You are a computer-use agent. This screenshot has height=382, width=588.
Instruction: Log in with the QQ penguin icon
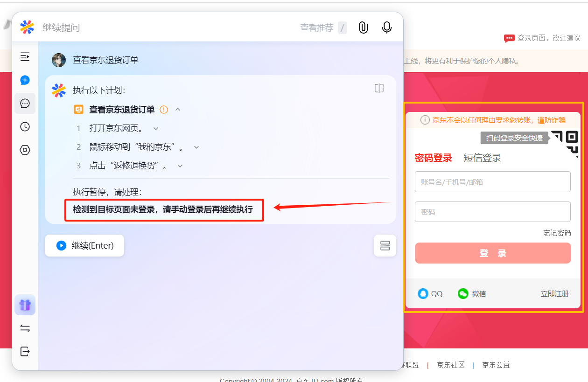click(423, 294)
